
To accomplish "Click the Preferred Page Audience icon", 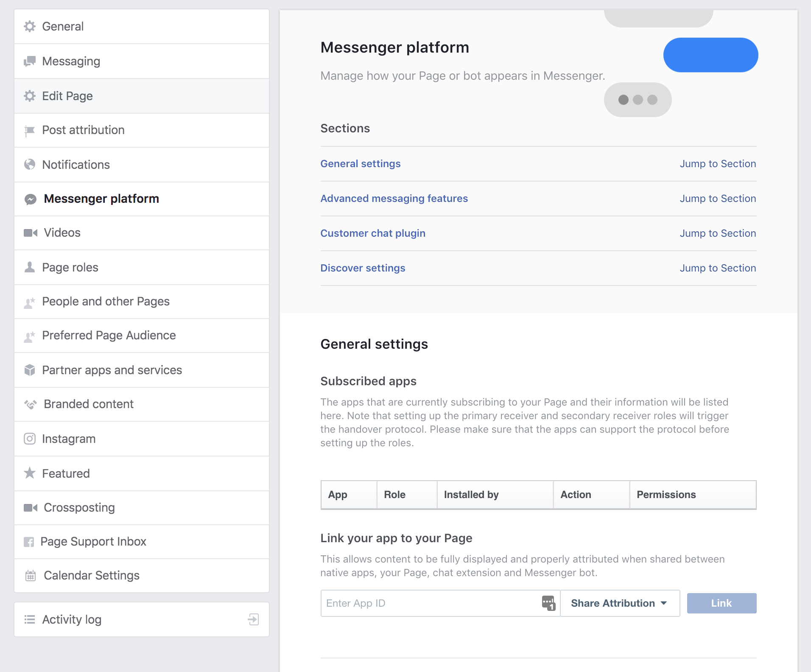I will 29,336.
